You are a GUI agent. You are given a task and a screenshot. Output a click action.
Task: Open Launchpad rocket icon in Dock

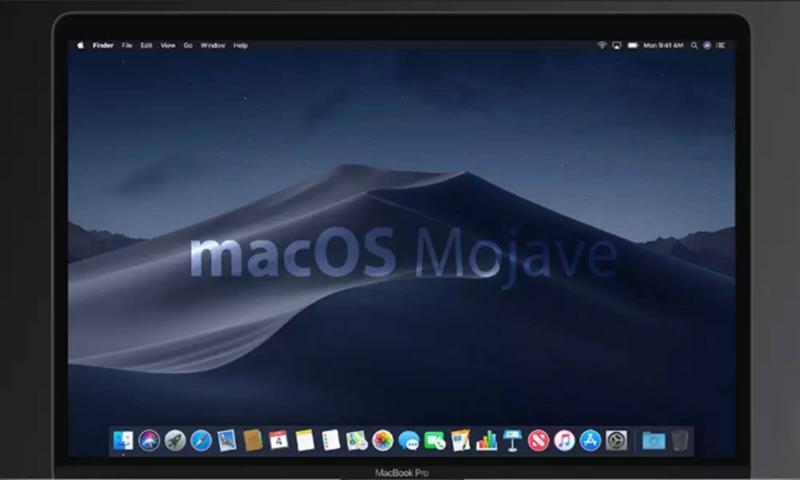pos(175,441)
